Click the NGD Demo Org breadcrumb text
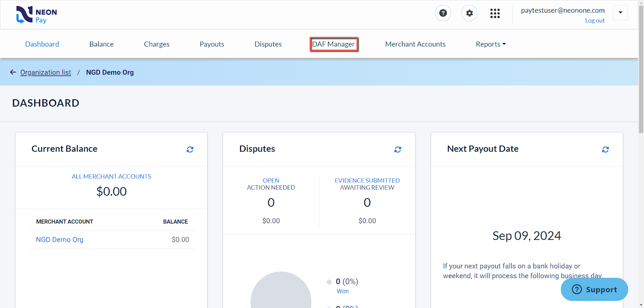Screen dimensions: 644x308 pyautogui.click(x=110, y=72)
